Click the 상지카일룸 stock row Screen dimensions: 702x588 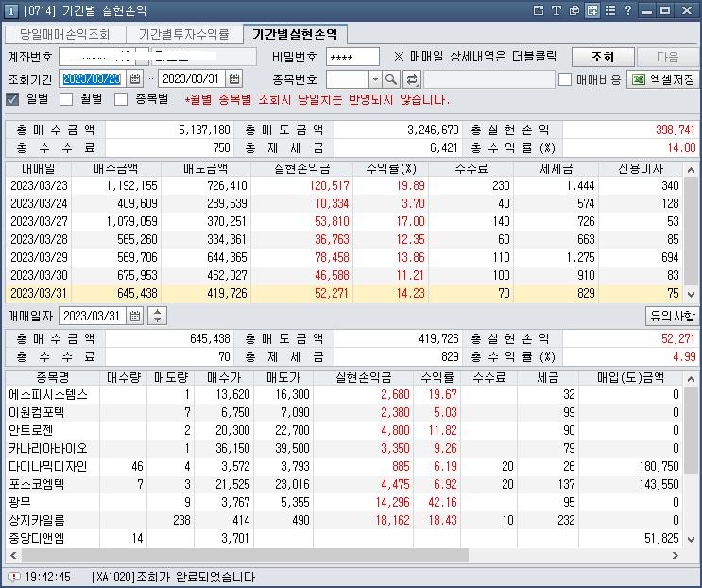(x=344, y=520)
